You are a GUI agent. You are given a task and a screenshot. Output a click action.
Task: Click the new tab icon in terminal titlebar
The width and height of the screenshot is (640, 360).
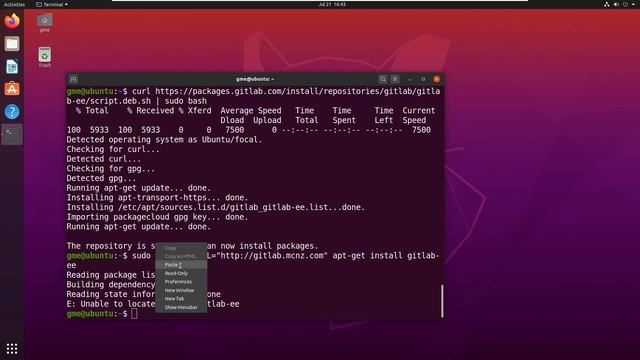coord(73,79)
